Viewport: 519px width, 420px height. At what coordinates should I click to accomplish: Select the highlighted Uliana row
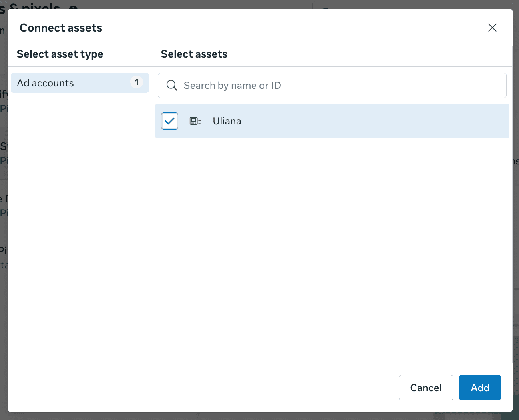(x=332, y=121)
